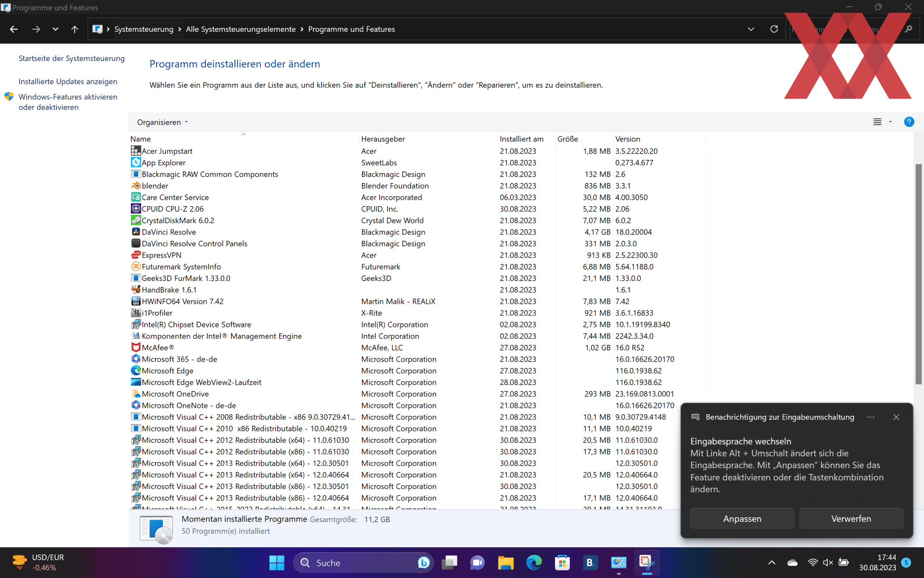Open Task View on taskbar
Image resolution: width=924 pixels, height=578 pixels.
tap(449, 563)
